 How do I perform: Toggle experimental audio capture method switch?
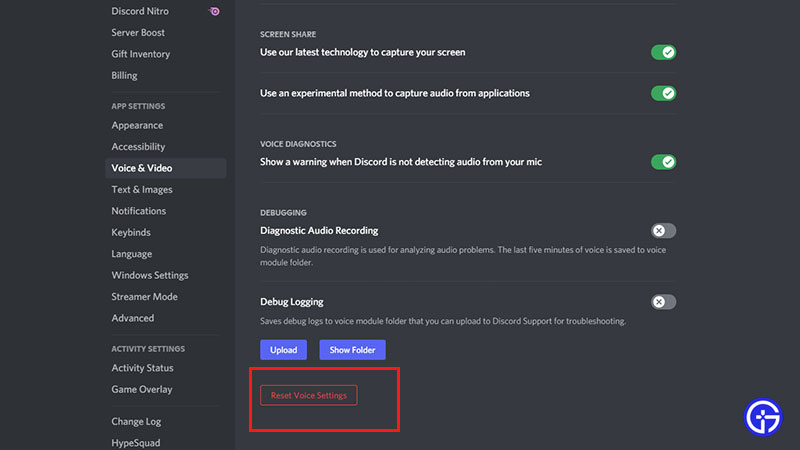point(663,93)
